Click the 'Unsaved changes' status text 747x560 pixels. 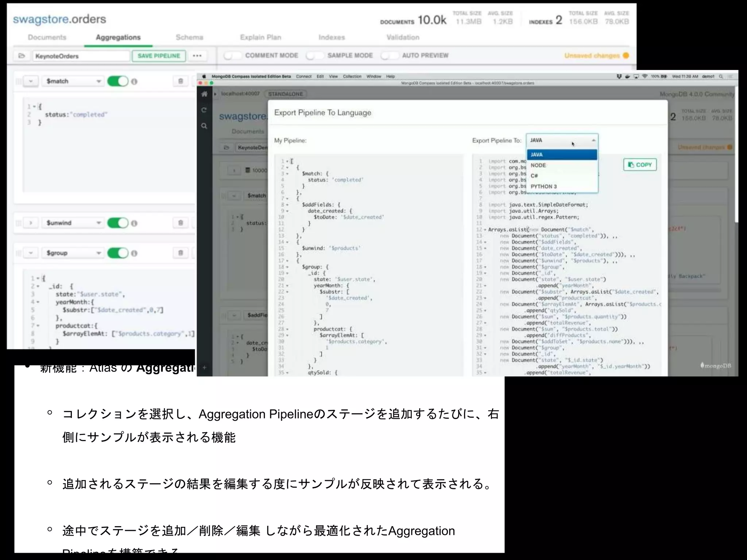coord(592,55)
